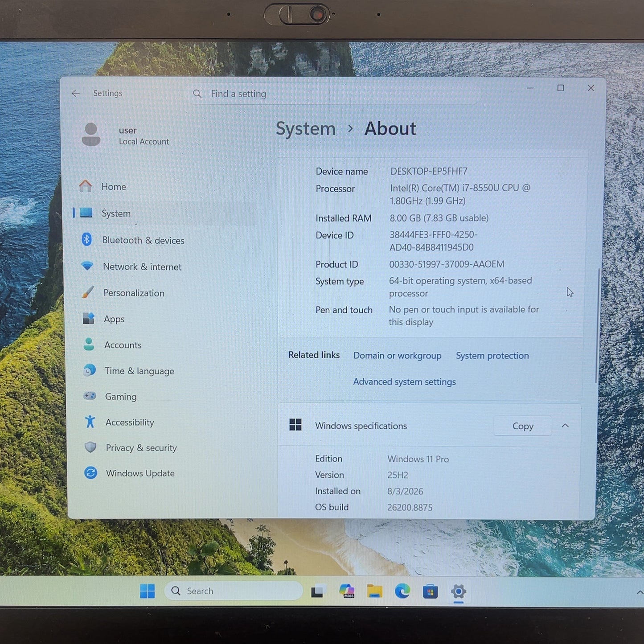Click the Apps icon in sidebar
The image size is (644, 644).
(x=88, y=318)
